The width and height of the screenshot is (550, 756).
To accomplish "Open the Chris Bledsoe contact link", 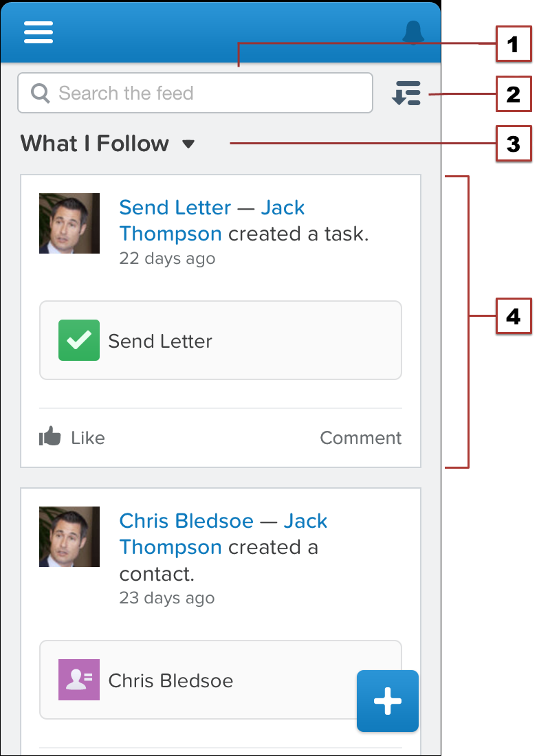I will coord(186,521).
